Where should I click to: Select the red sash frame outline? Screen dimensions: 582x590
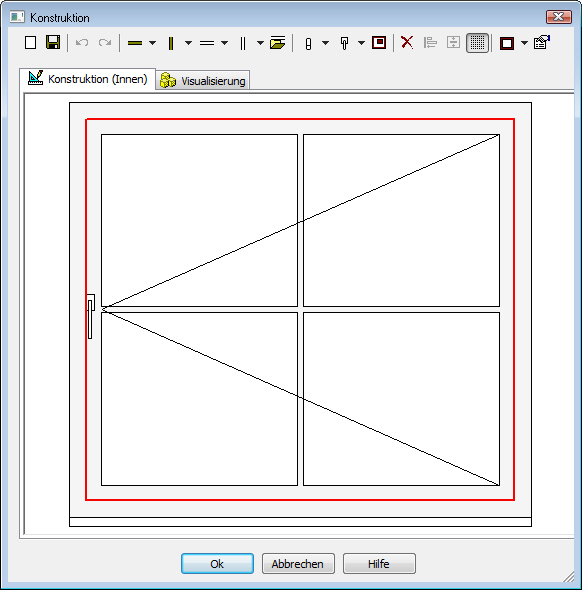pyautogui.click(x=300, y=119)
